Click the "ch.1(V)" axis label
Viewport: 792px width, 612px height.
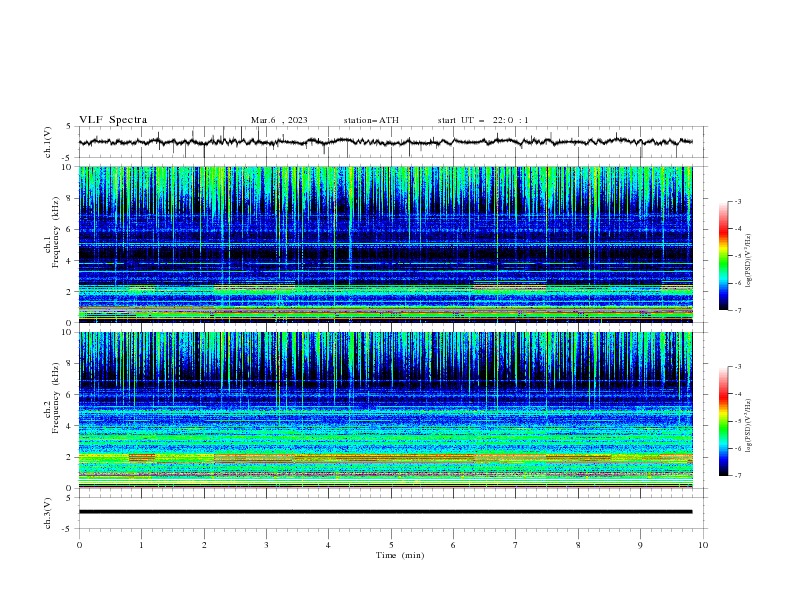(x=48, y=142)
